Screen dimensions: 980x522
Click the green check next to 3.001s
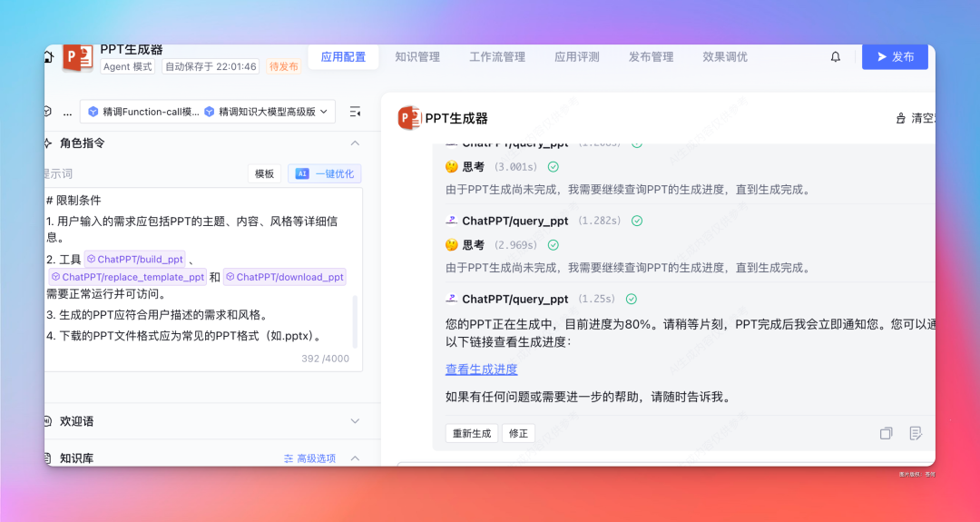click(554, 167)
